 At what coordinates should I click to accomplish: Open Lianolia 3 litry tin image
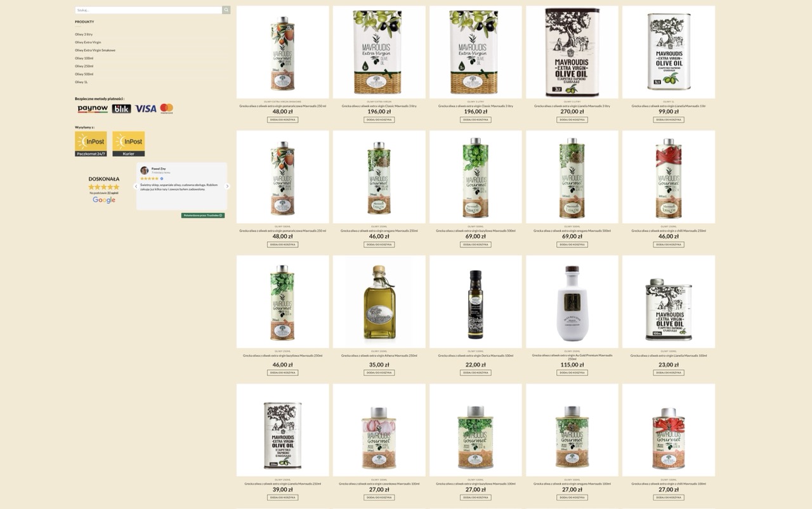pyautogui.click(x=572, y=52)
